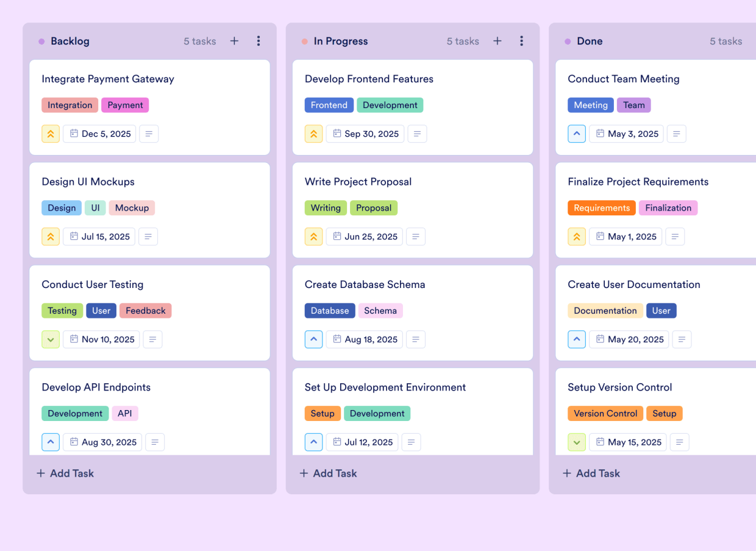Expand the chevron on Create Database Schema card
Image resolution: width=756 pixels, height=551 pixels.
tap(313, 339)
